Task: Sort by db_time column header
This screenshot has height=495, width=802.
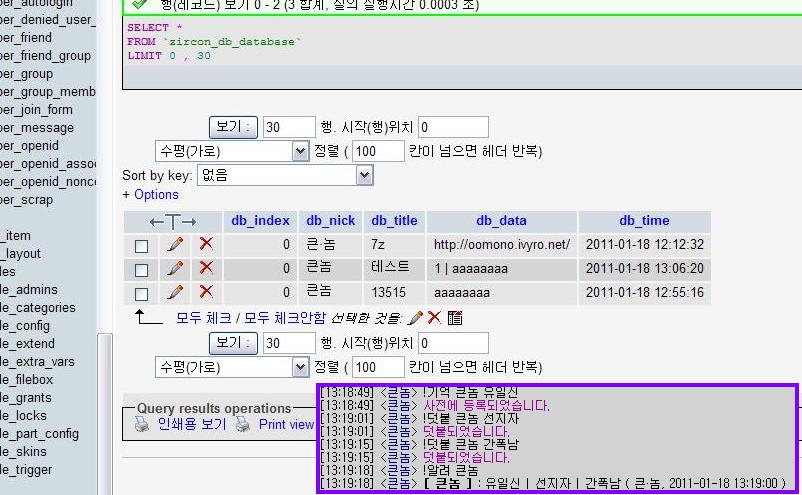Action: point(644,220)
